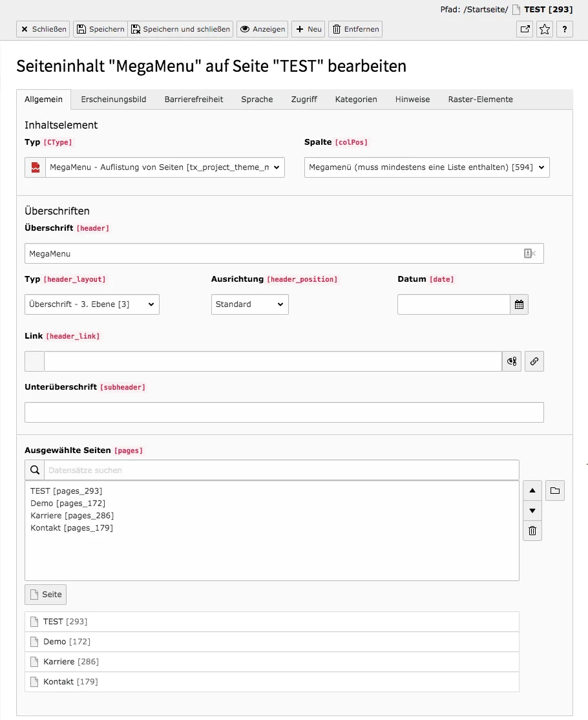Open the Kategorien tab

[x=355, y=99]
